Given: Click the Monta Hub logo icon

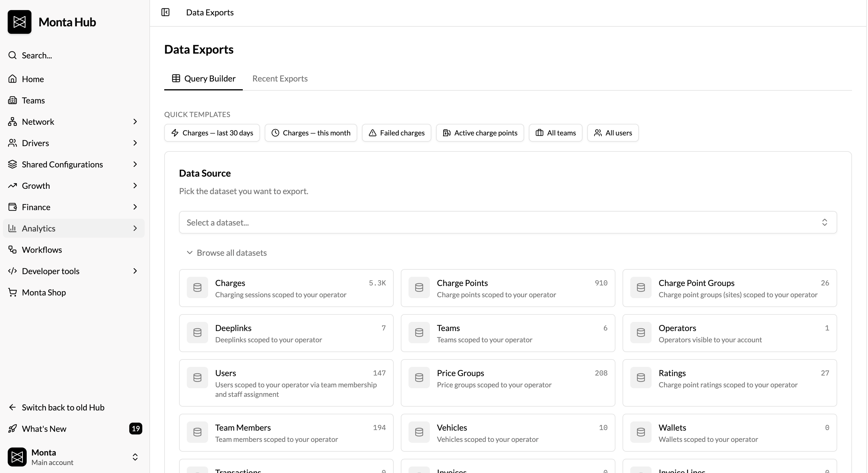Looking at the screenshot, I should tap(20, 22).
